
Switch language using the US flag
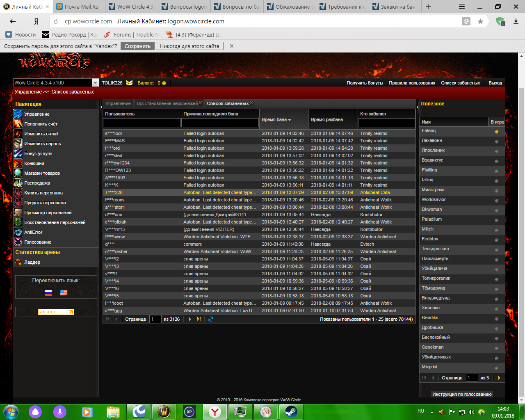click(x=64, y=292)
